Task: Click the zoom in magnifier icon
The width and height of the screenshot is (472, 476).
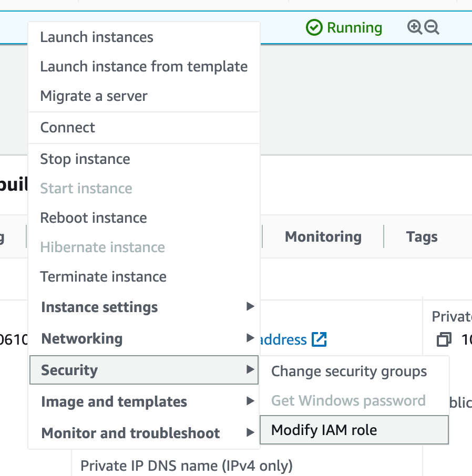Action: tap(415, 27)
